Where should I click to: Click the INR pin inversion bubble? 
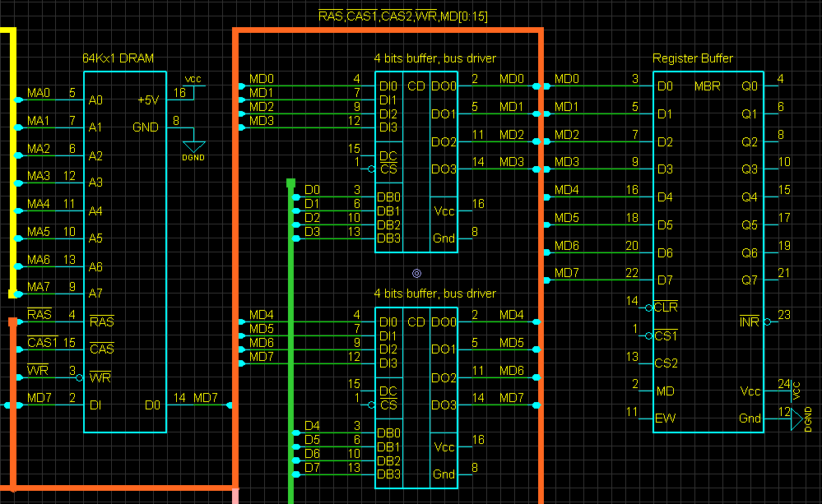tap(768, 321)
